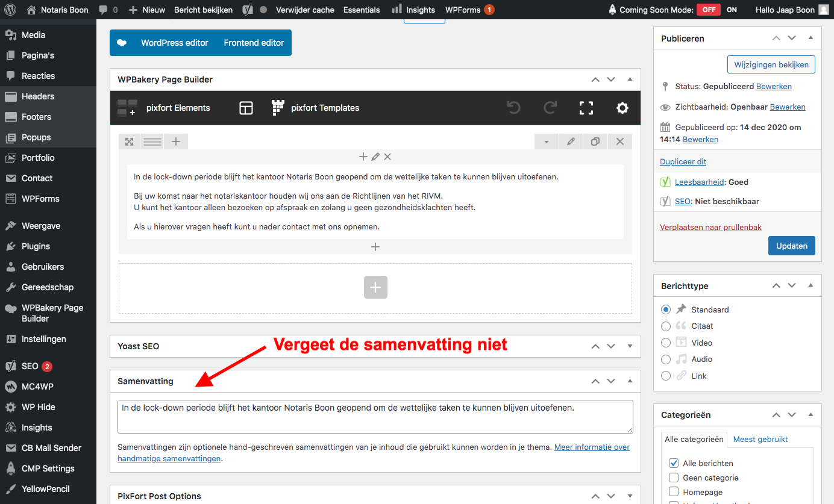Expand the Yoast SEO panel

coord(630,346)
